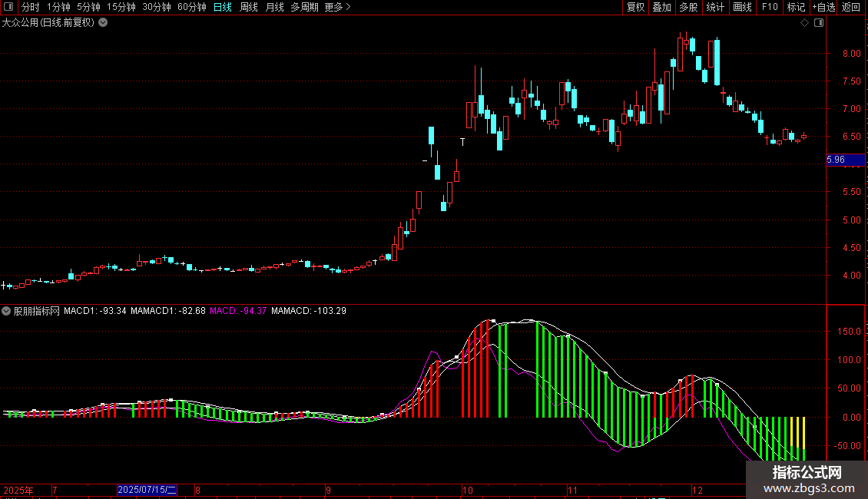
Task: Click the 返回 back button
Action: point(851,7)
